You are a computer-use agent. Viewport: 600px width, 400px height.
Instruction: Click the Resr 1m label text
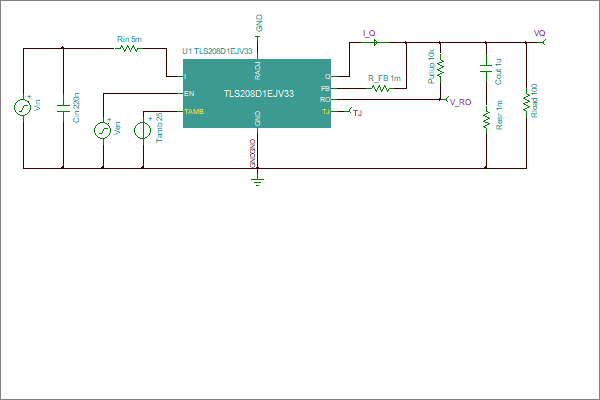(499, 115)
